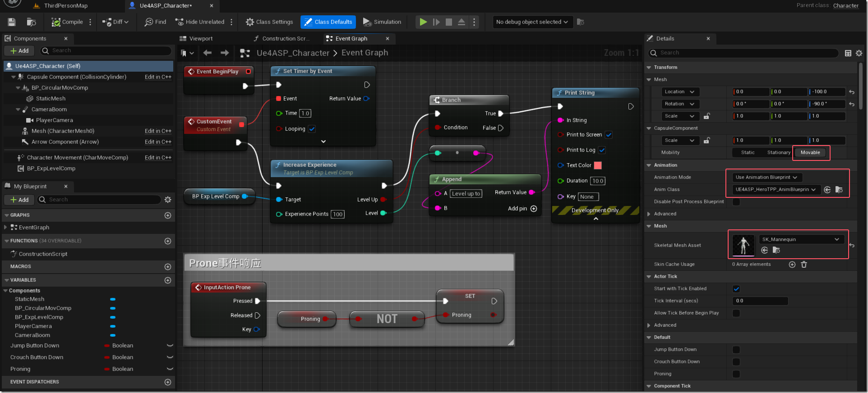Select BP_ExpLevelComp in components tree
This screenshot has height=393, width=868.
[x=51, y=169]
